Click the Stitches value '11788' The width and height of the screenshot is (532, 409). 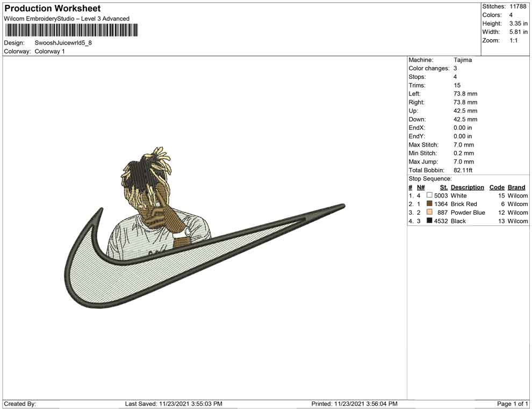pos(517,6)
